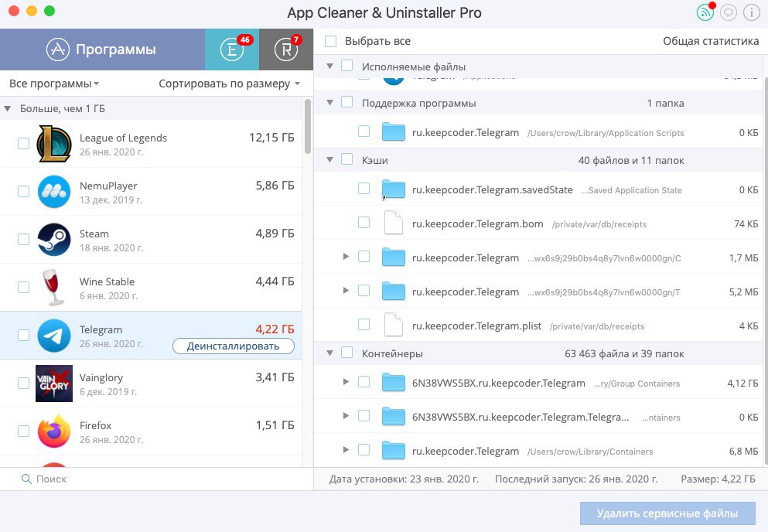Tick the League of Legends checkbox
The height and width of the screenshot is (532, 768).
coord(23,144)
